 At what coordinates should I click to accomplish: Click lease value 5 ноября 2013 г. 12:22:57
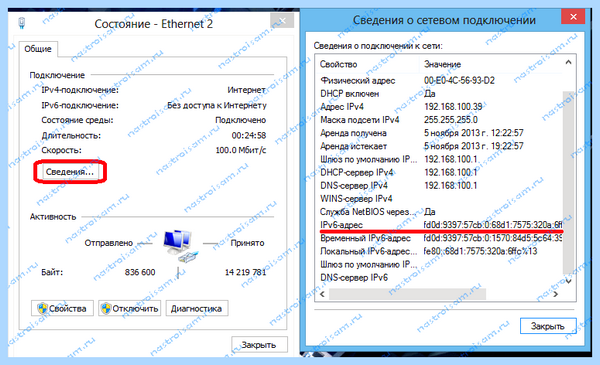click(x=473, y=133)
